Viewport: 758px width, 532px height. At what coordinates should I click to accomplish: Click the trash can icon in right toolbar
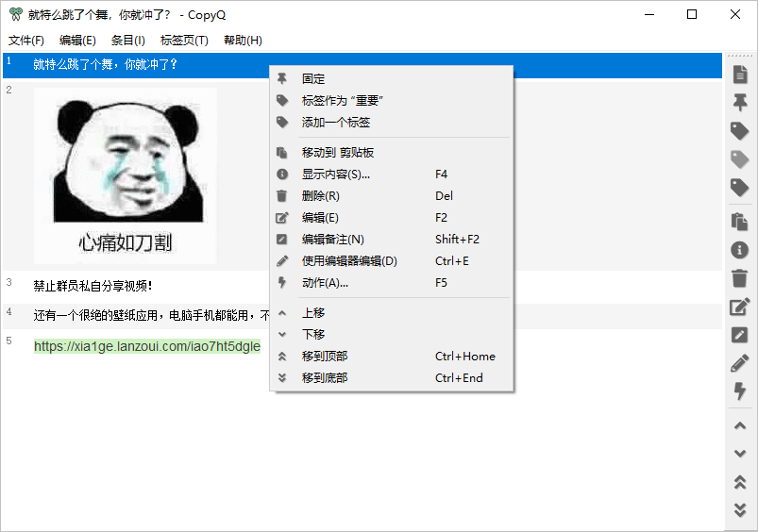click(740, 278)
